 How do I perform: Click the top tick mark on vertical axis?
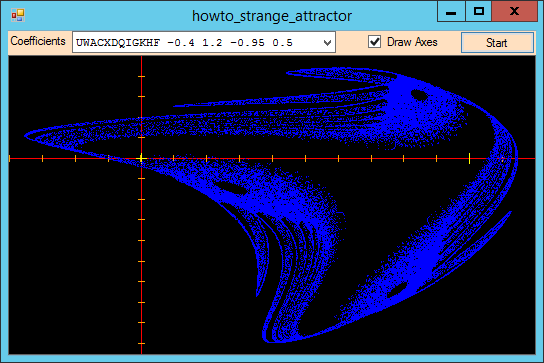point(141,76)
